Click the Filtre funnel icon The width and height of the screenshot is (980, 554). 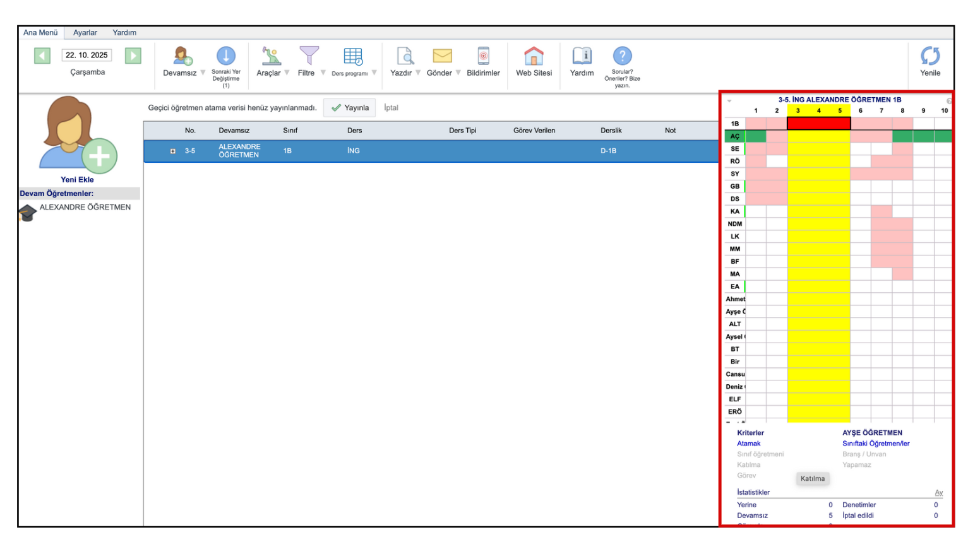(309, 56)
